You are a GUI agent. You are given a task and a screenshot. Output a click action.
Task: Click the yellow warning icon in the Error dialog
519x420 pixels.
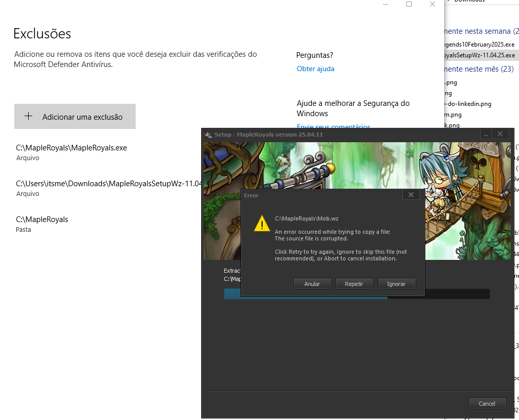(262, 224)
